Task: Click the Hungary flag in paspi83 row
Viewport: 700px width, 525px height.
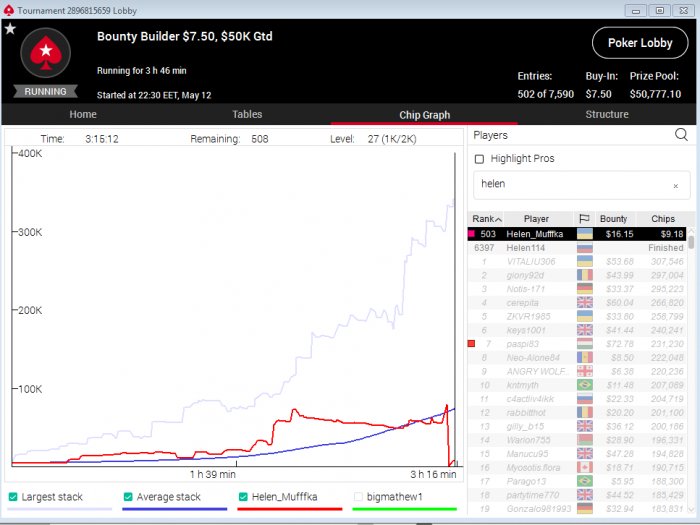Action: click(585, 344)
